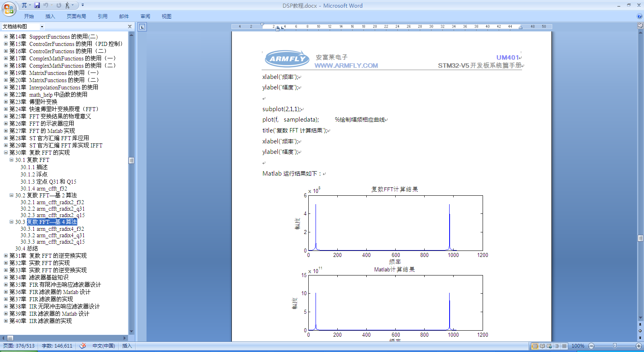
Task: Switch to Print Layout view
Action: 535,346
